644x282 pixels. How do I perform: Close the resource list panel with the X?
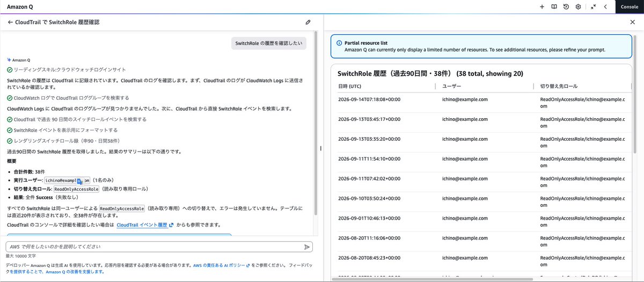coord(632,22)
